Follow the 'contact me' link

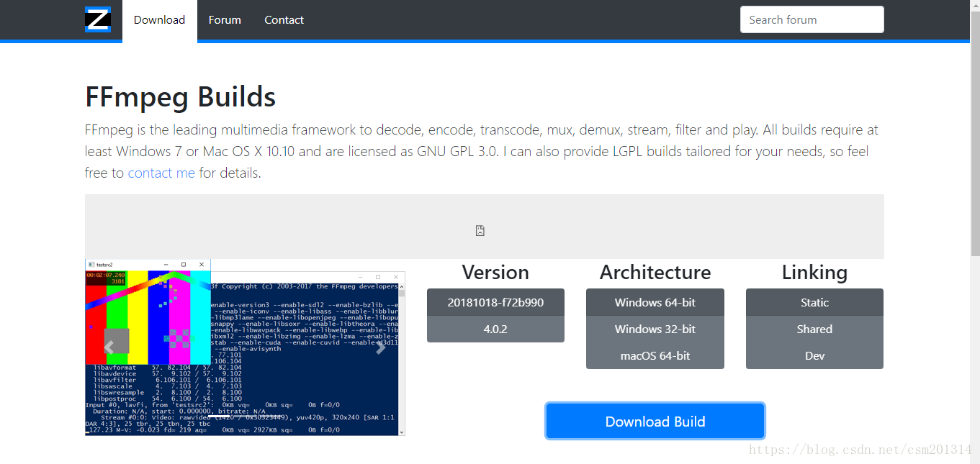coord(161,173)
